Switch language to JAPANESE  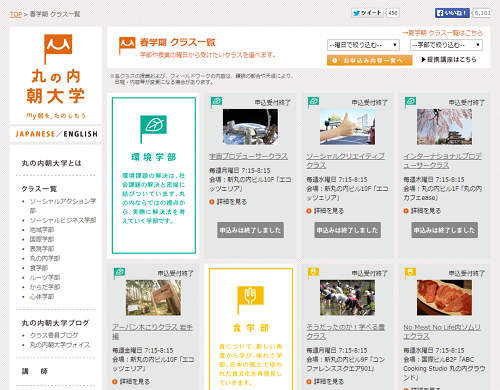point(35,134)
